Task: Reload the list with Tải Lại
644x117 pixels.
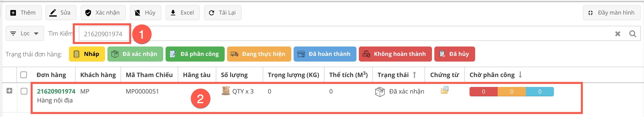Action: (223, 12)
